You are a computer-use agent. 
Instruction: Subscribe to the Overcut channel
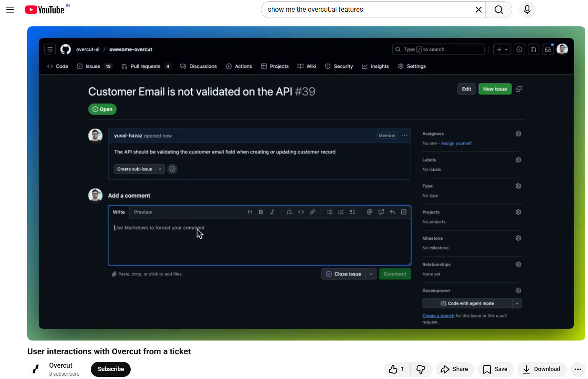pos(111,369)
